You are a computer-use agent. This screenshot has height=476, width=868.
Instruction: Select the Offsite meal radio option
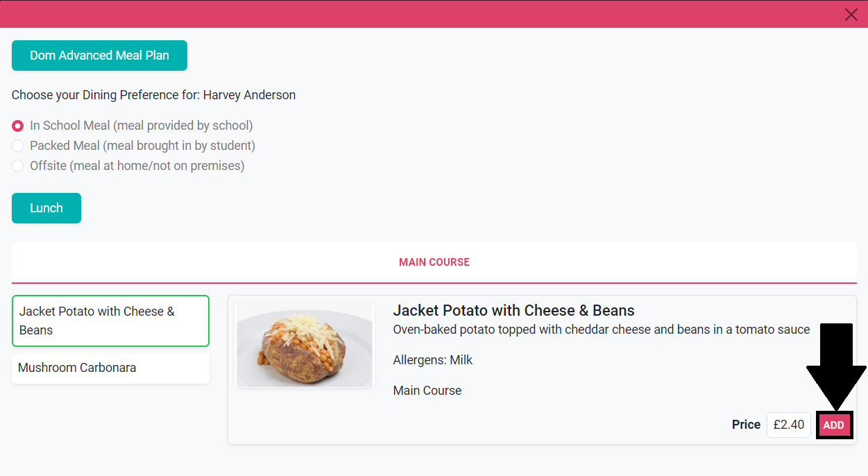pos(18,166)
